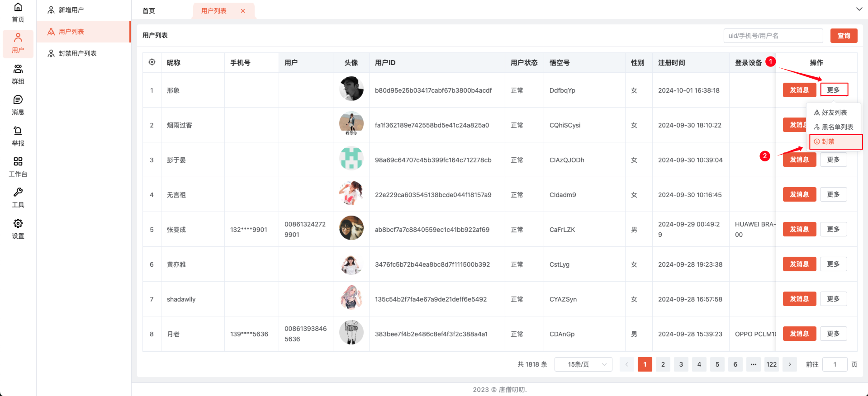Viewport: 868px width, 396px height.
Task: Expand the tabs chevron at top right
Action: tap(859, 9)
